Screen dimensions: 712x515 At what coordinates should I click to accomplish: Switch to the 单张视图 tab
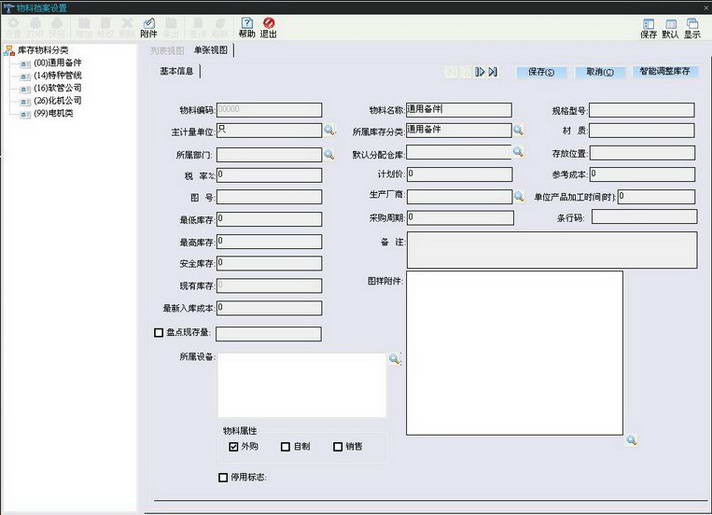point(211,50)
